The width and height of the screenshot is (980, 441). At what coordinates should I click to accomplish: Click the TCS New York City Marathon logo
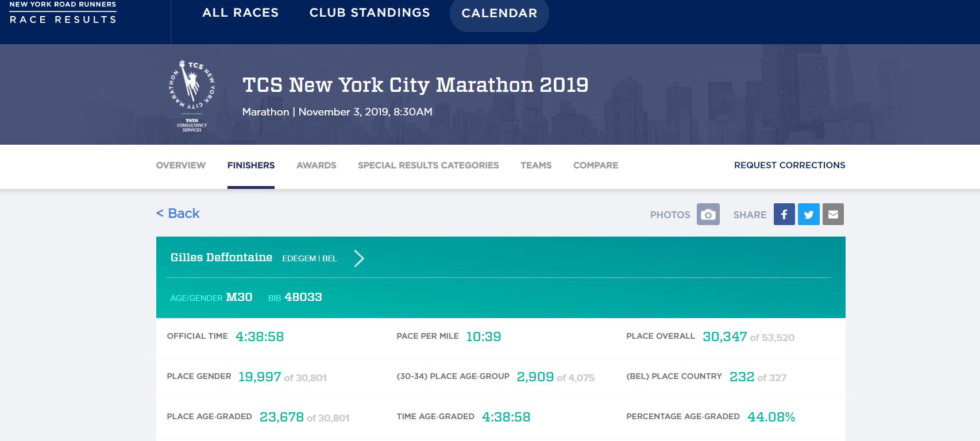(x=192, y=95)
